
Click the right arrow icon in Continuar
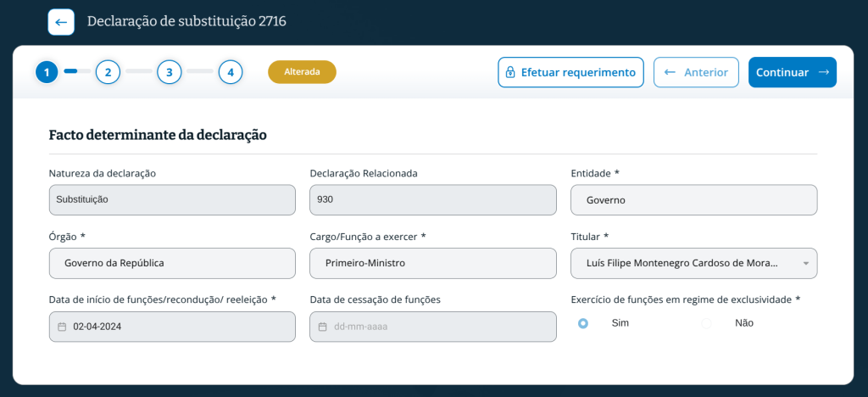coord(823,73)
